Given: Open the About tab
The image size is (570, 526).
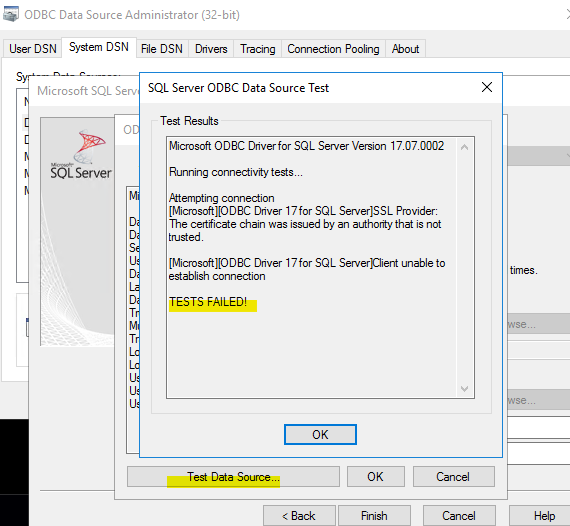Looking at the screenshot, I should coord(405,49).
